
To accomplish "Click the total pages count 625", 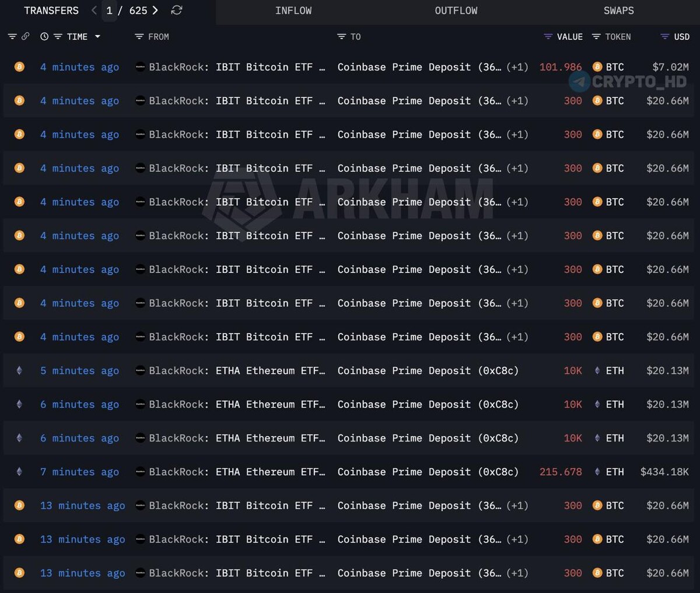I will coord(138,10).
